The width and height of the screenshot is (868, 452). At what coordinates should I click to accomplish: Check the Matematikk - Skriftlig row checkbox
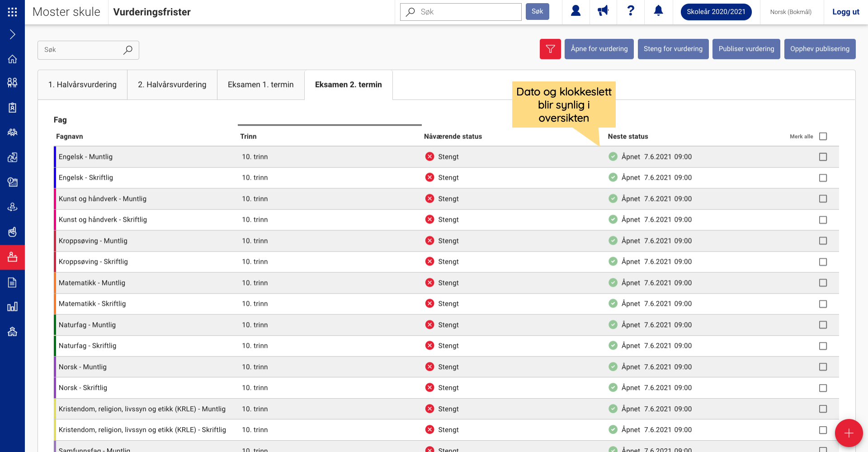(x=823, y=304)
